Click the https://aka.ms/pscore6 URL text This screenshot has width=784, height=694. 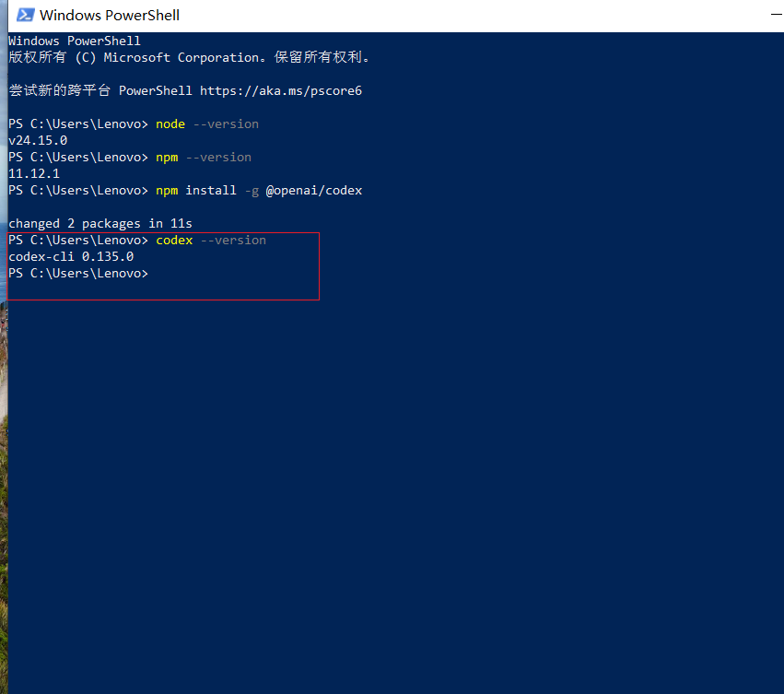click(280, 90)
